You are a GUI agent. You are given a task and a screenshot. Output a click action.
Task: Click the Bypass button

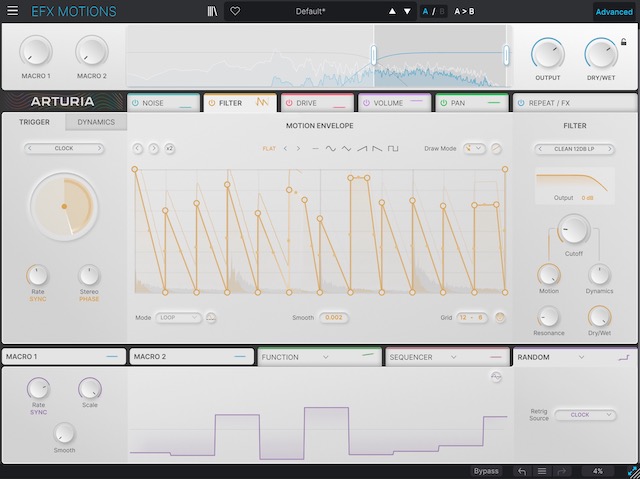pyautogui.click(x=486, y=470)
